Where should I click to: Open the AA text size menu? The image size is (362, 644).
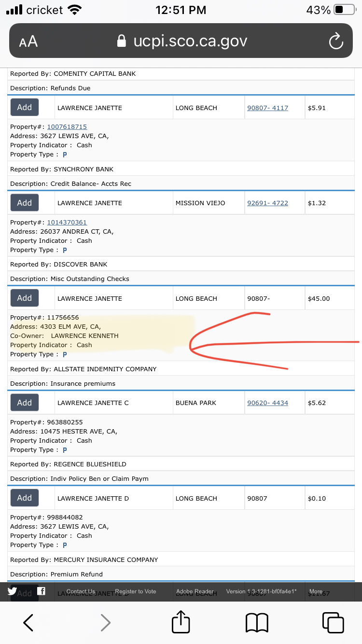(x=28, y=42)
